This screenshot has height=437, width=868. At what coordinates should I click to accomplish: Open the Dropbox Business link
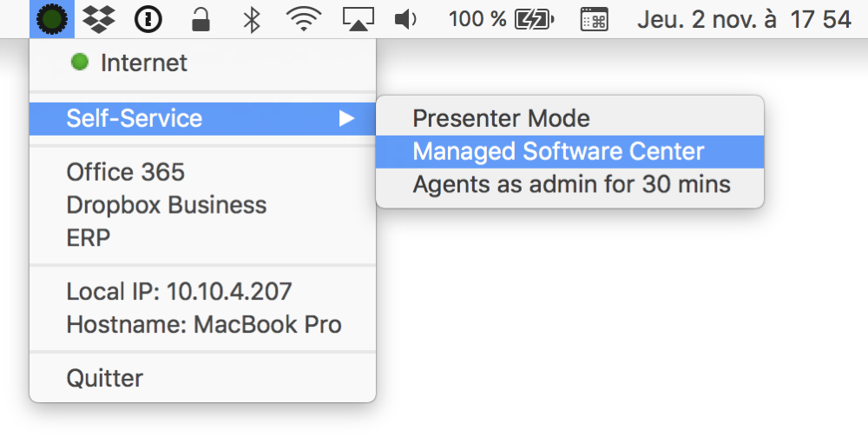pos(166,205)
